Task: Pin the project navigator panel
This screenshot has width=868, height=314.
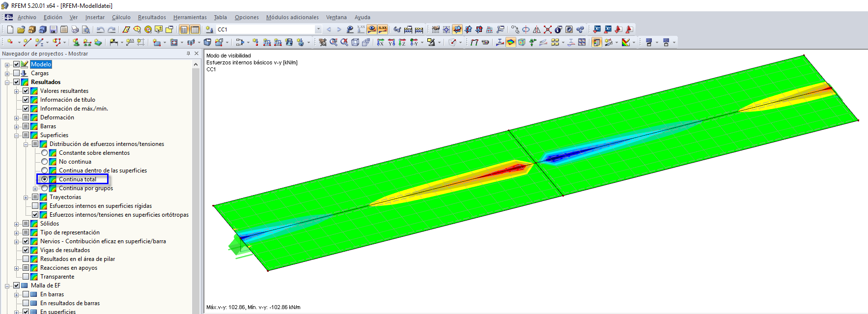Action: 188,54
